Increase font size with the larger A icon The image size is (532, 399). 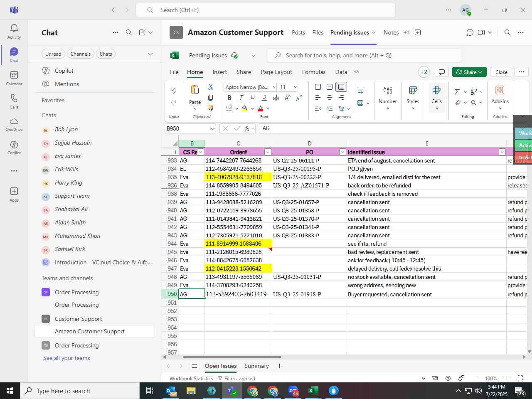287,98
